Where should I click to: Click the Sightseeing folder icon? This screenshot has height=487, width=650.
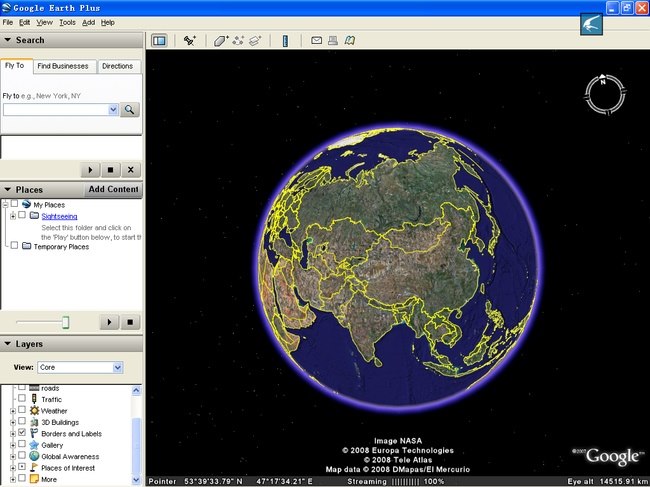34,216
